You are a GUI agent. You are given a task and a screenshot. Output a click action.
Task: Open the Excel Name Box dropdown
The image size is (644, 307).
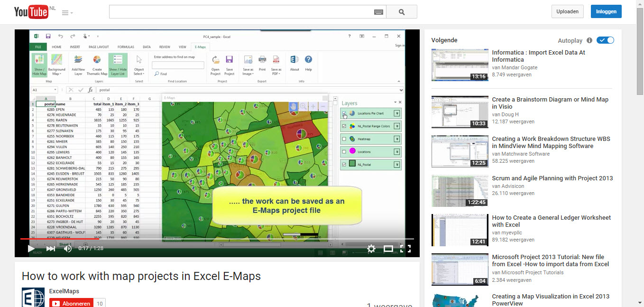click(x=55, y=90)
